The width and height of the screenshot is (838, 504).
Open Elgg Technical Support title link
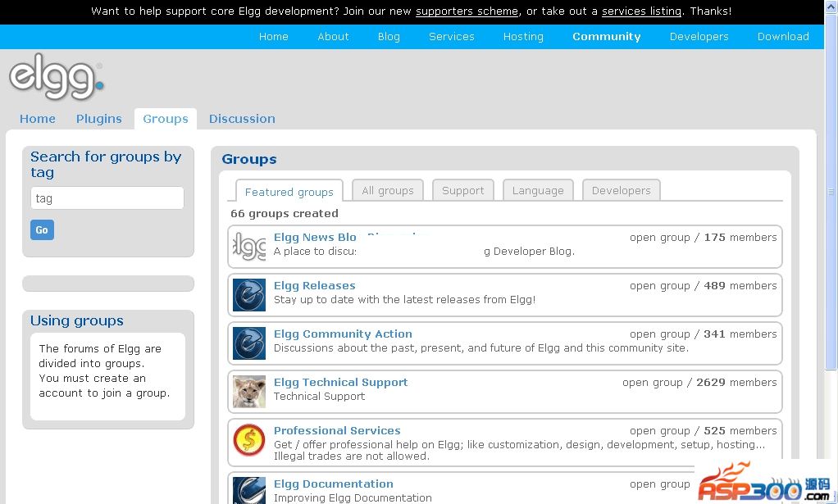point(340,382)
